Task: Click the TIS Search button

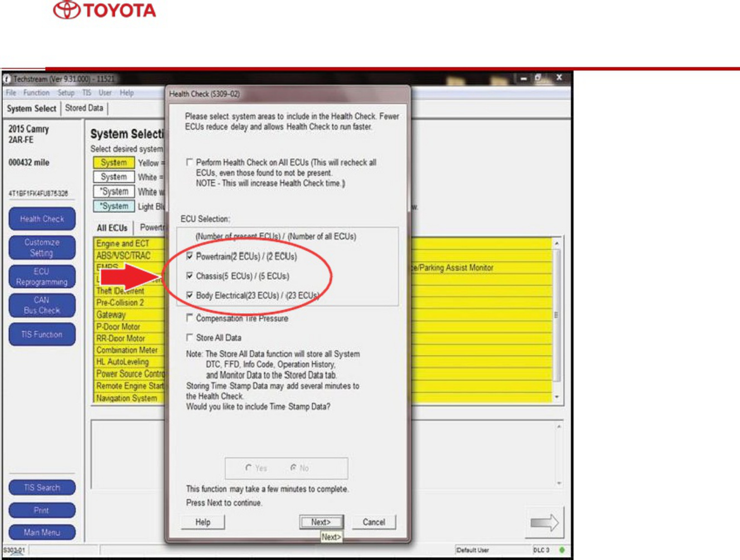Action: 42,488
